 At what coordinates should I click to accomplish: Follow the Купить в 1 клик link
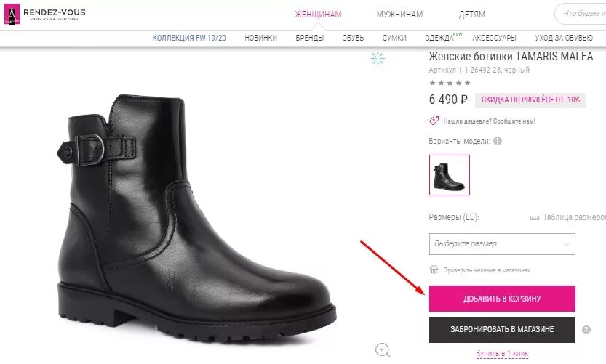[x=502, y=353]
